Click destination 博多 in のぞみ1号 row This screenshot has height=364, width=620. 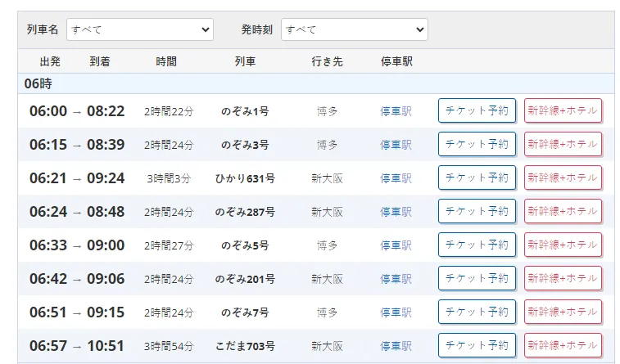point(327,111)
